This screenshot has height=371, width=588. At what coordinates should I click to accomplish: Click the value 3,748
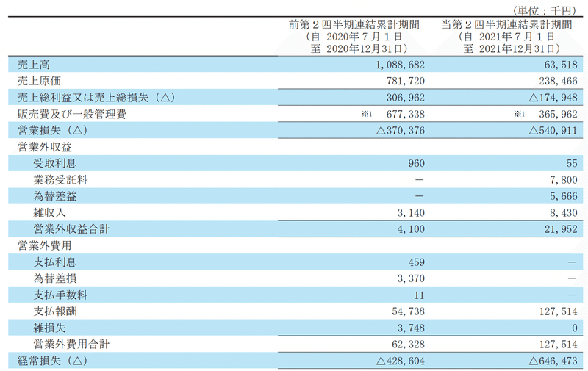click(411, 328)
